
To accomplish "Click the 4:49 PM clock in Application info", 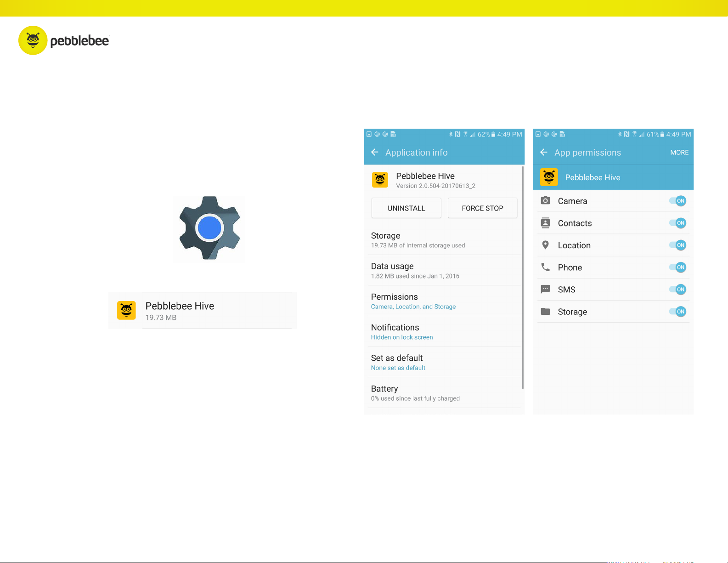I will point(510,134).
